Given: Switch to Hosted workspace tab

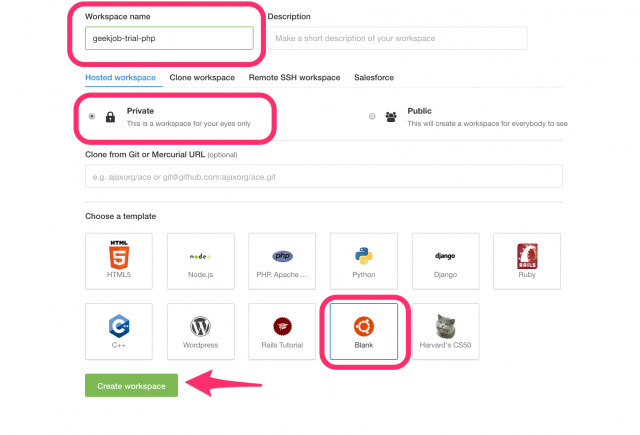Looking at the screenshot, I should (120, 78).
